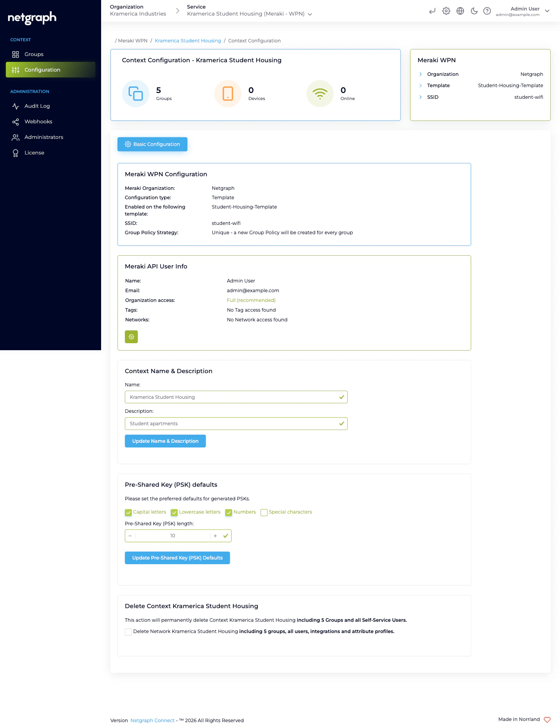This screenshot has width=560, height=728.
Task: Click the Administrators people icon
Action: coord(16,137)
